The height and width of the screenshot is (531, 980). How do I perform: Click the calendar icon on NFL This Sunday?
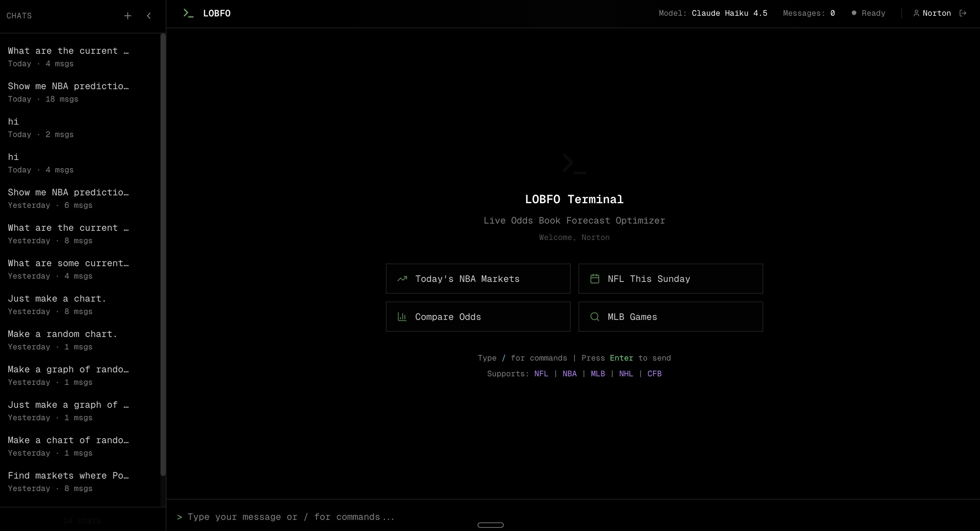(x=594, y=278)
